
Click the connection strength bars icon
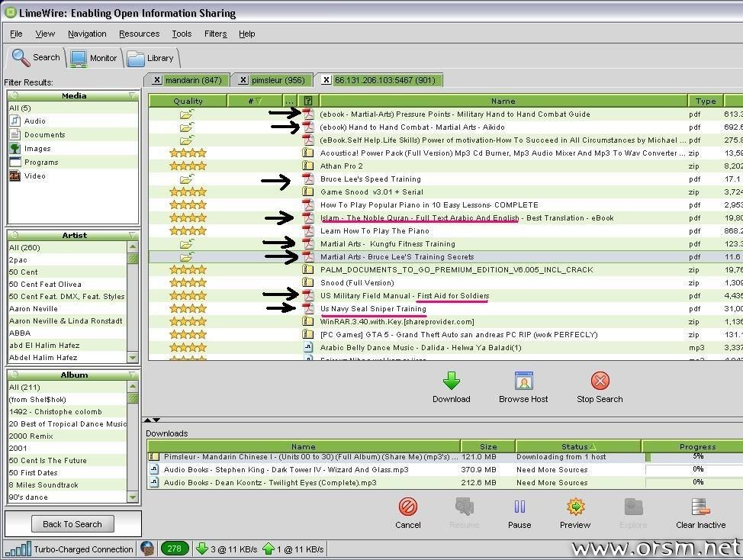point(18,549)
